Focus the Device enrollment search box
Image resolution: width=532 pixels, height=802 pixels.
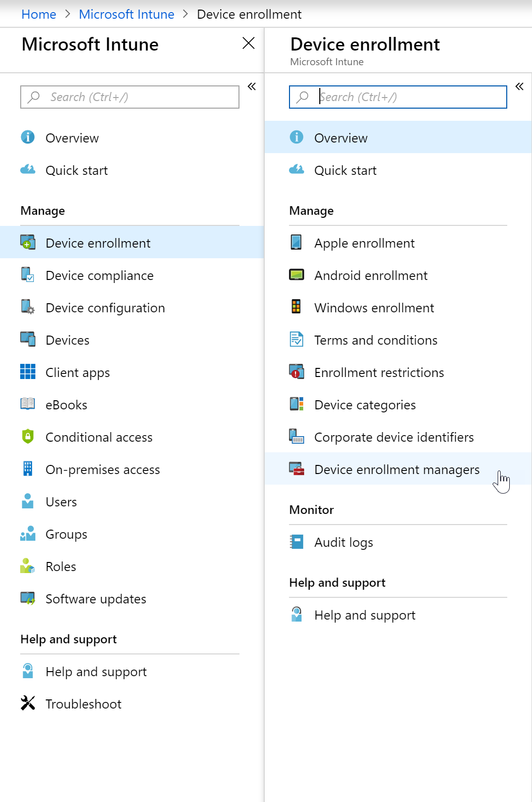click(398, 97)
